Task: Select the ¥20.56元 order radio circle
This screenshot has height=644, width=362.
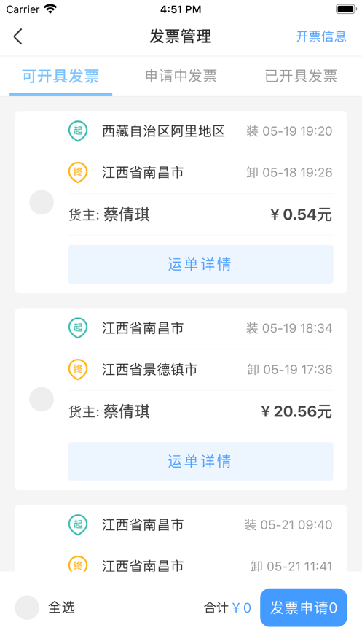Action: pyautogui.click(x=42, y=399)
